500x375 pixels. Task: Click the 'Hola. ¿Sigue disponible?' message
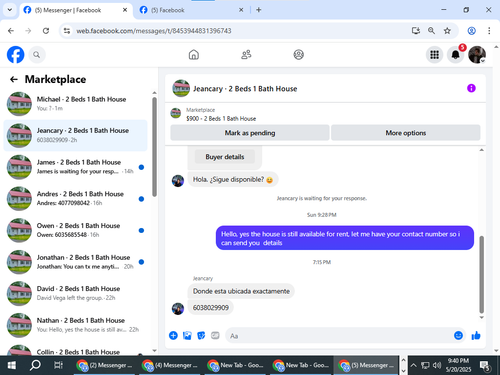(x=233, y=179)
